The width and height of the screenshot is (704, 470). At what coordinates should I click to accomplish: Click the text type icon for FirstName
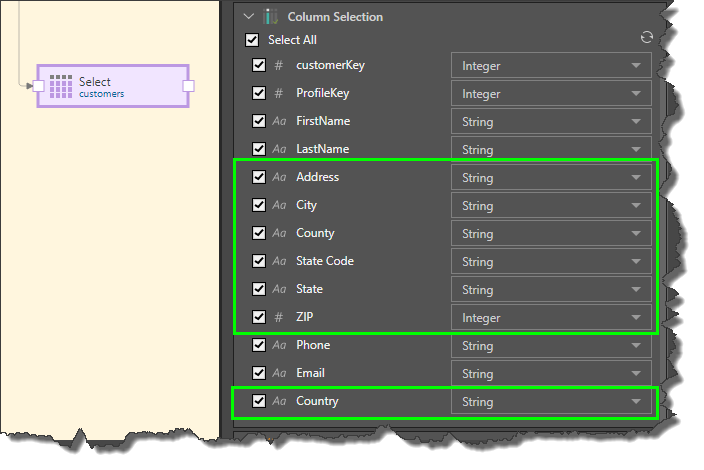[x=279, y=121]
